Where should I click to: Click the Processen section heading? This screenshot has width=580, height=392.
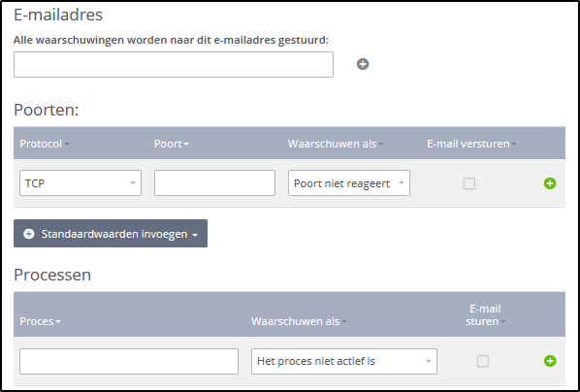coord(52,275)
